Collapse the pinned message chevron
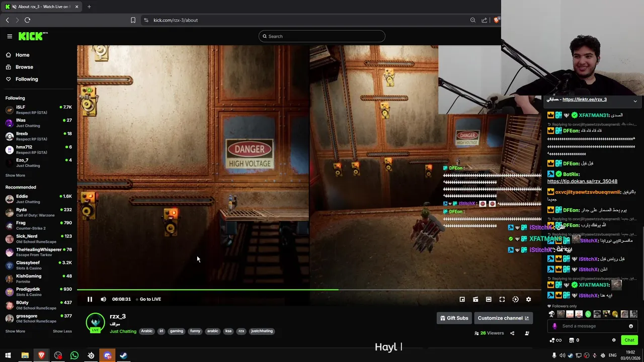The width and height of the screenshot is (644, 362). [x=635, y=101]
